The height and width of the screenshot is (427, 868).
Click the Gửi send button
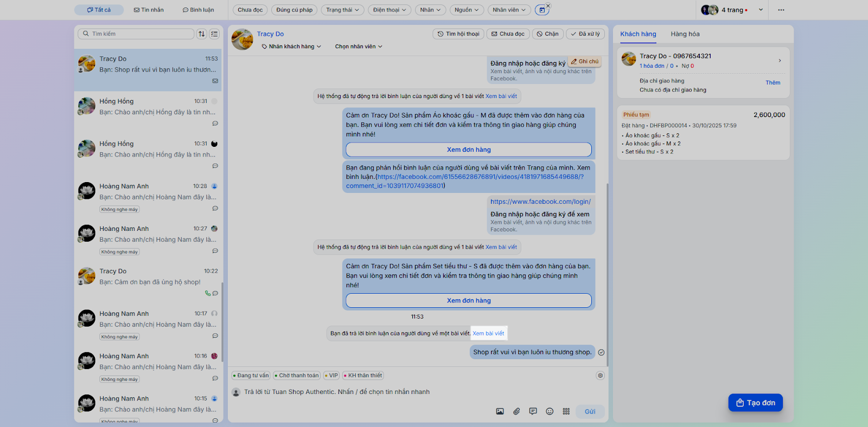(x=590, y=412)
